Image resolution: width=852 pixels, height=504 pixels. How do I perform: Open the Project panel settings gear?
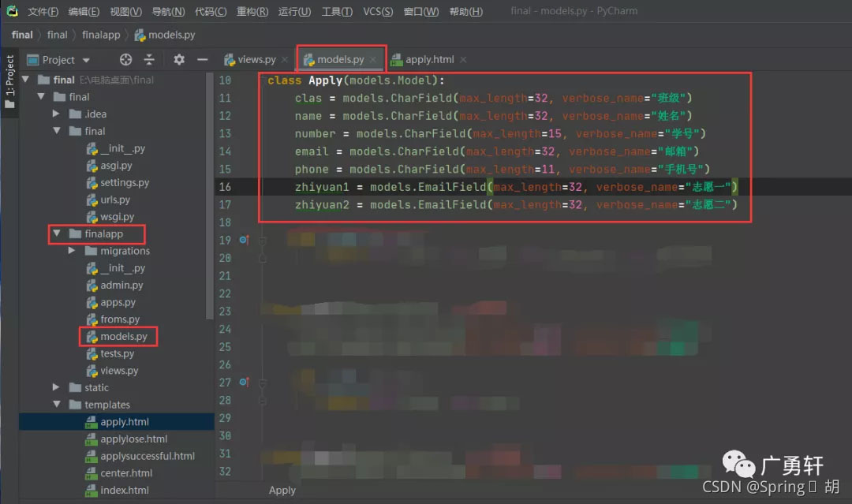click(178, 59)
